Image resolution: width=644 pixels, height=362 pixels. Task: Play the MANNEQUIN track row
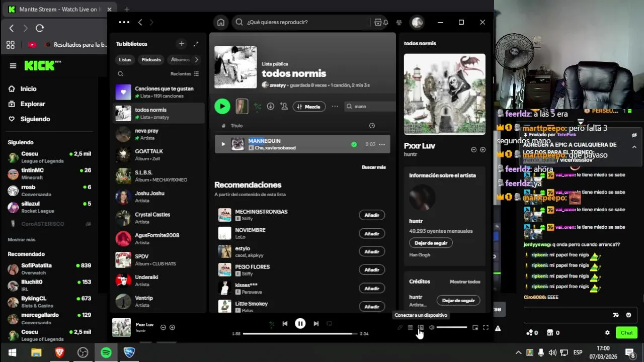pyautogui.click(x=223, y=144)
